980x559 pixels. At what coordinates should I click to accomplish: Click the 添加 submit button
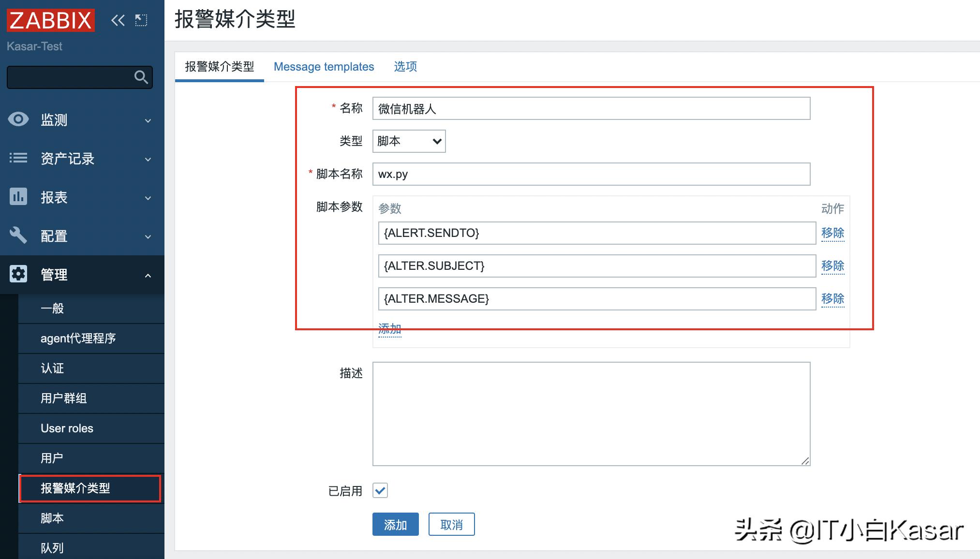point(395,524)
